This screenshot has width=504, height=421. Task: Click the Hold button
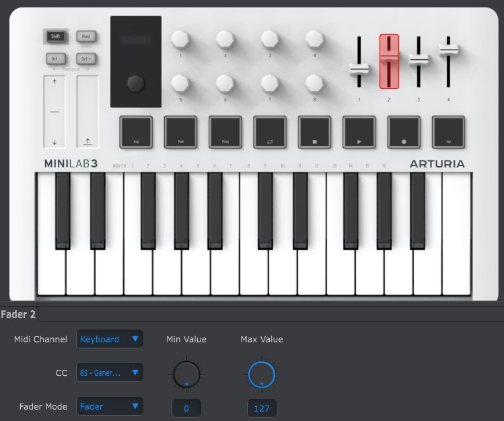pos(86,36)
